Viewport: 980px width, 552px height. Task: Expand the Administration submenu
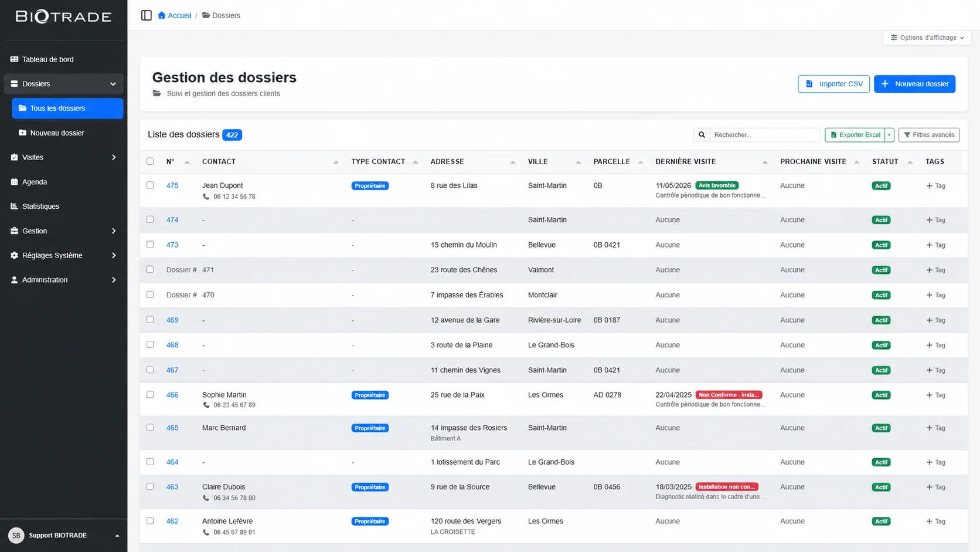[114, 280]
